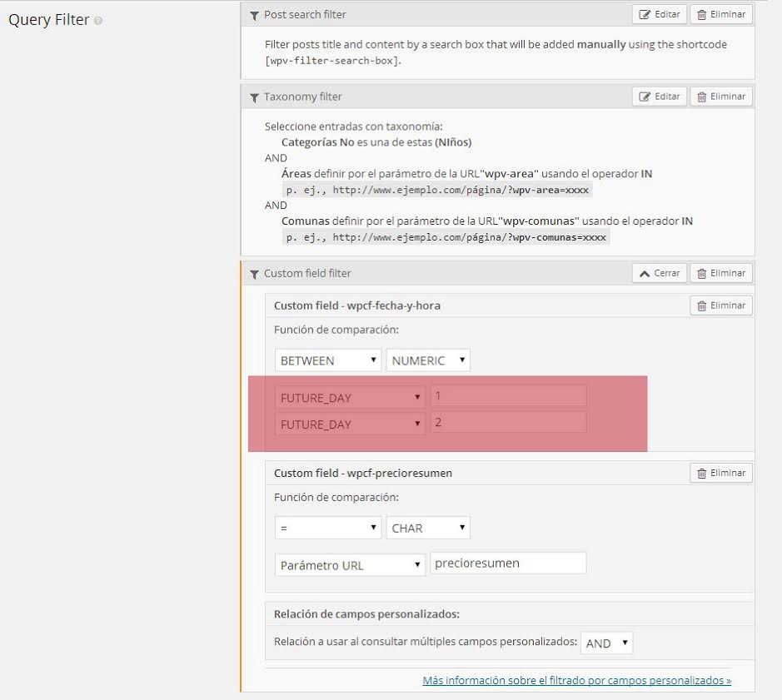Click the wpv-area example URL text

coord(437,190)
